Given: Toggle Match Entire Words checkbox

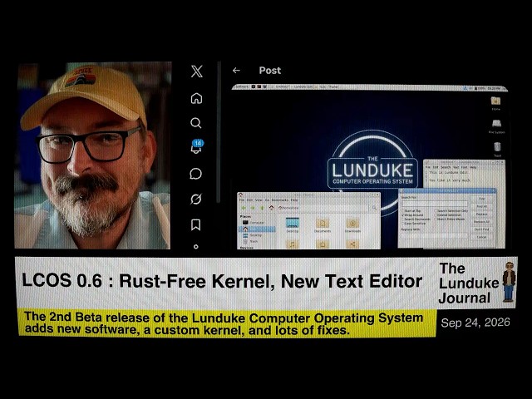Looking at the screenshot, I should point(450,219).
